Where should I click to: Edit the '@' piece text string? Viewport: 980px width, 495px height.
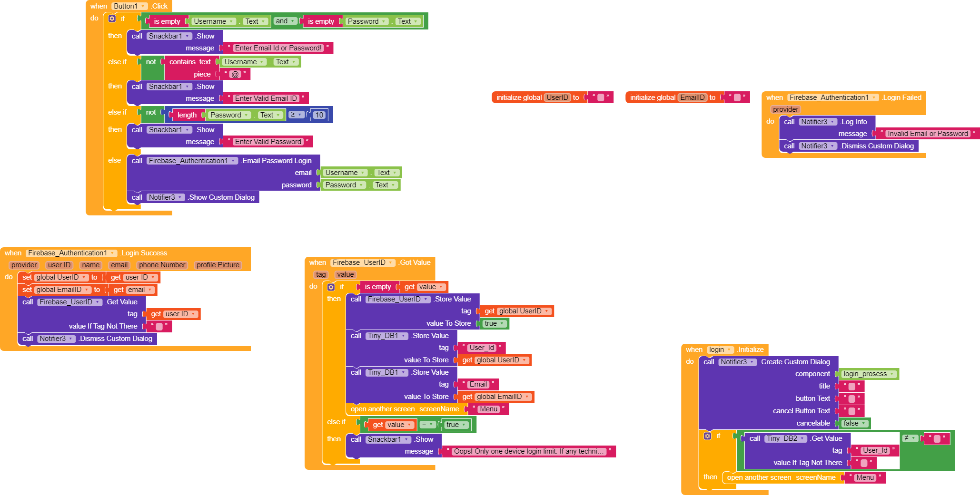(235, 74)
